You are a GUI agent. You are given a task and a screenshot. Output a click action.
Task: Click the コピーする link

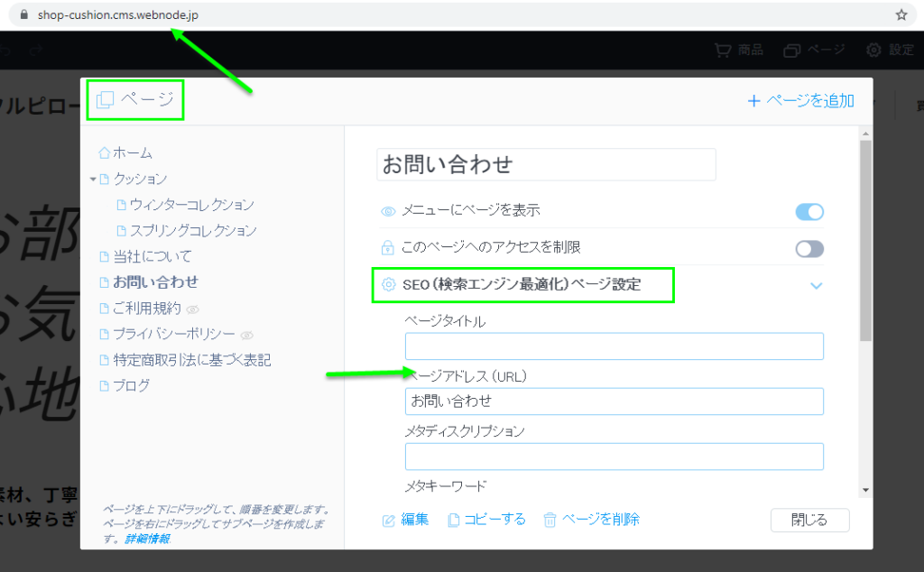click(x=494, y=520)
